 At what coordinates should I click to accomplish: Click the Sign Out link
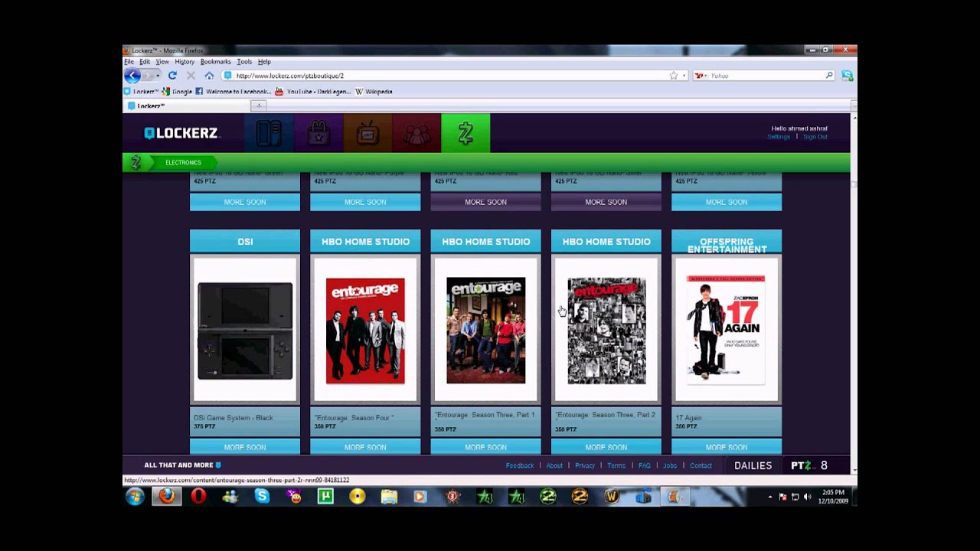(815, 137)
